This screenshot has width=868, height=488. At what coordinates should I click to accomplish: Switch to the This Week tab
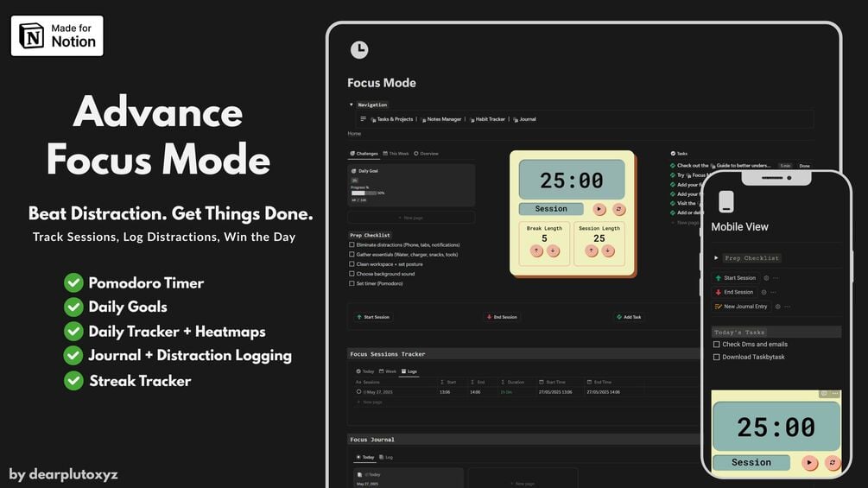click(x=396, y=153)
